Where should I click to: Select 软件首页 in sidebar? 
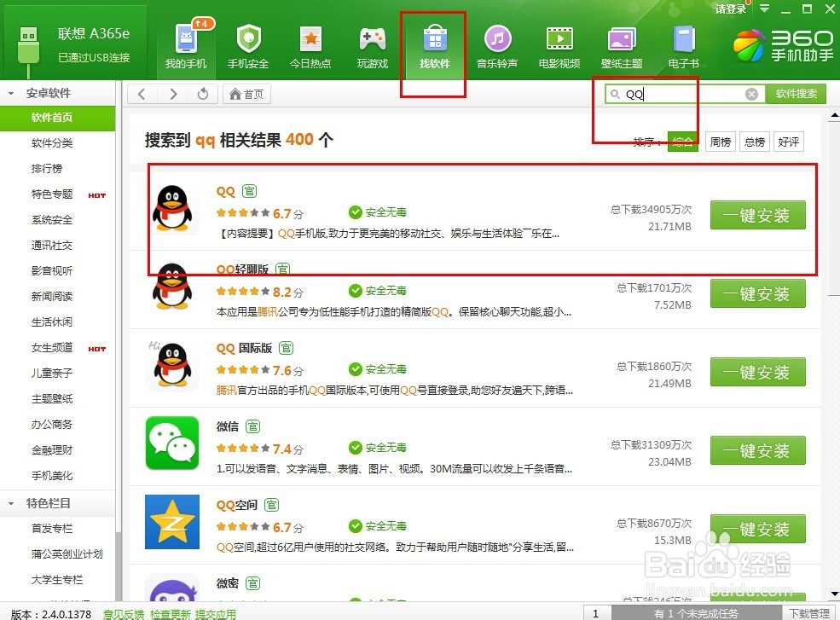[57, 118]
